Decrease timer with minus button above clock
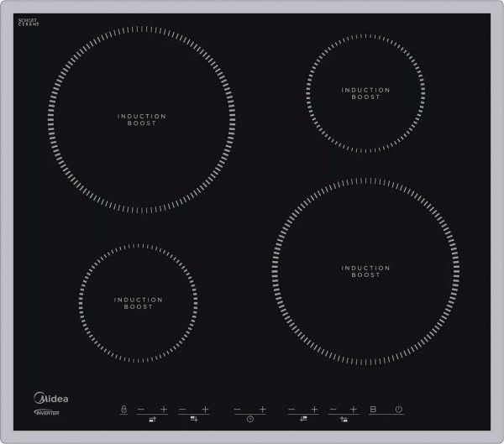Screen dimensions: 504x444 [237, 409]
